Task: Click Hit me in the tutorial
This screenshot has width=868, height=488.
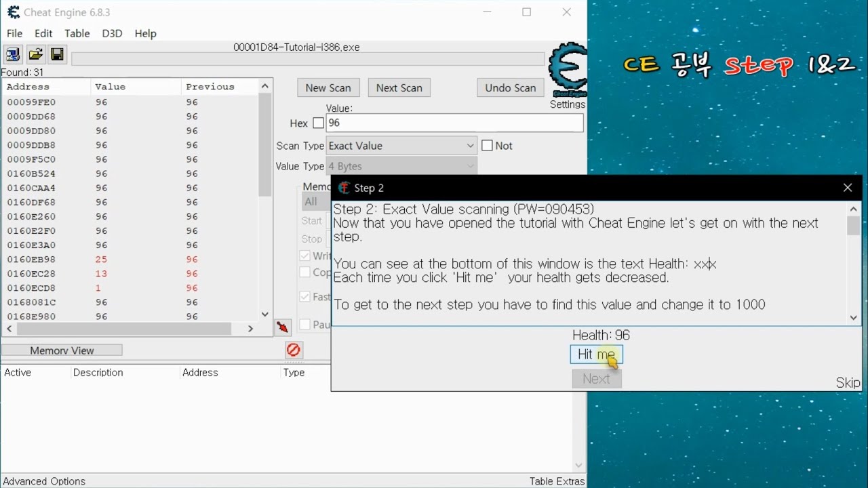Action: tap(596, 354)
